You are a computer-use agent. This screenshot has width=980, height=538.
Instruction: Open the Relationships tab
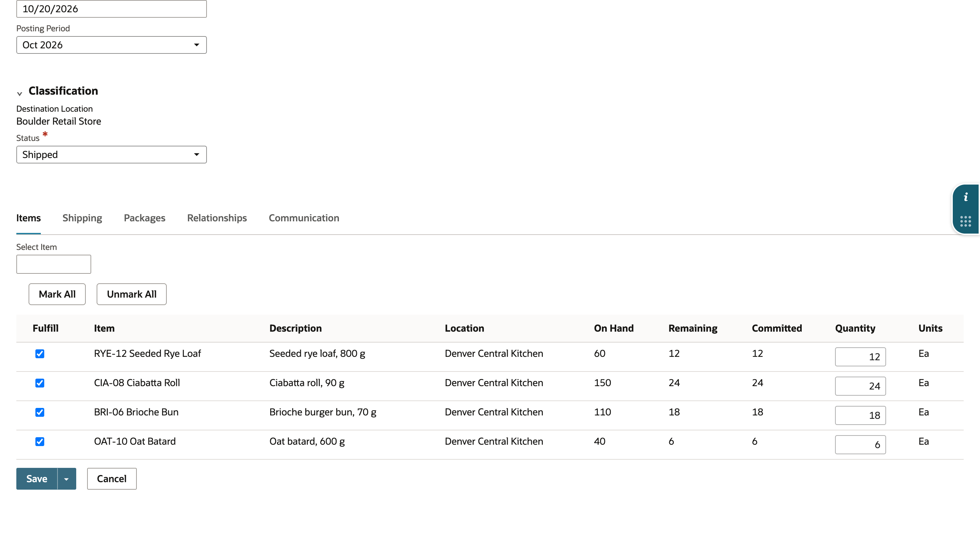(x=217, y=218)
